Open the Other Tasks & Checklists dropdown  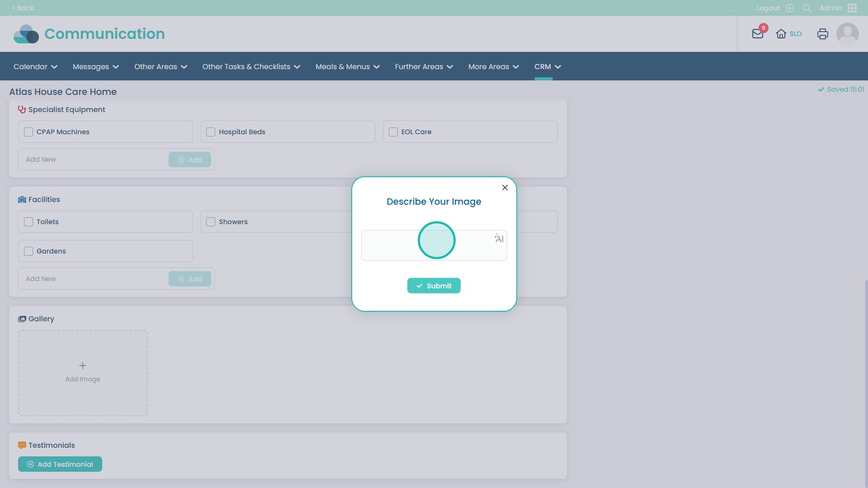(x=251, y=67)
